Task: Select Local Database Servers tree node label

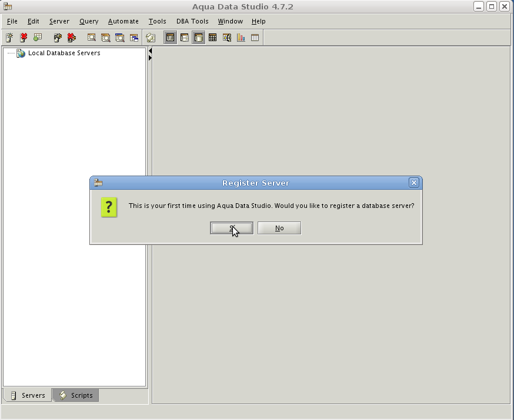Action: point(64,53)
